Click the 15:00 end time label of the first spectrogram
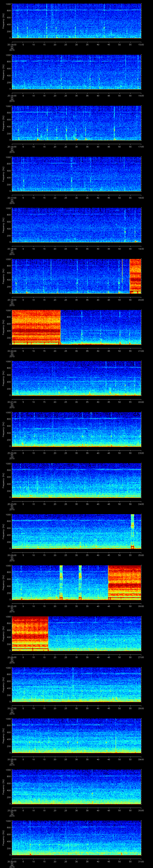This screenshot has width=153, height=868. coord(141,44)
